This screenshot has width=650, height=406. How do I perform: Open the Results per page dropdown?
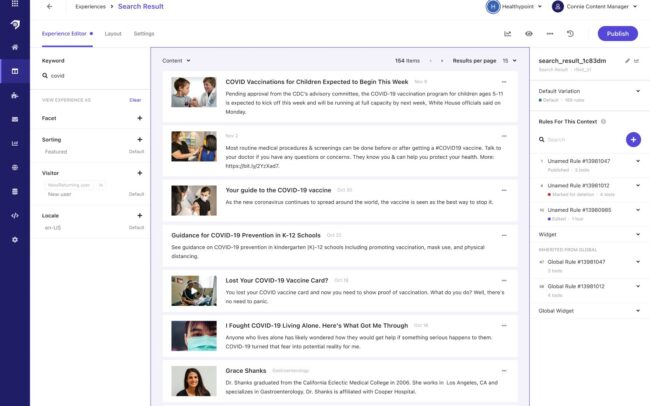coord(512,61)
